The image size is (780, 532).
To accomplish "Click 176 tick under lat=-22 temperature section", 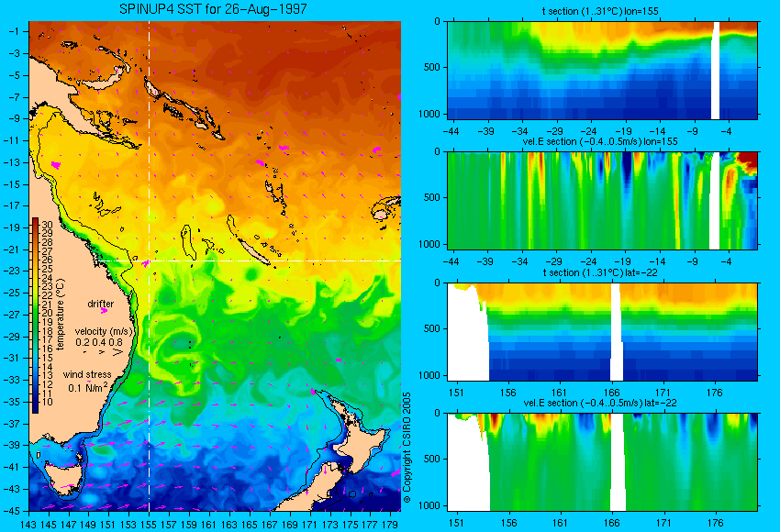I will [715, 393].
